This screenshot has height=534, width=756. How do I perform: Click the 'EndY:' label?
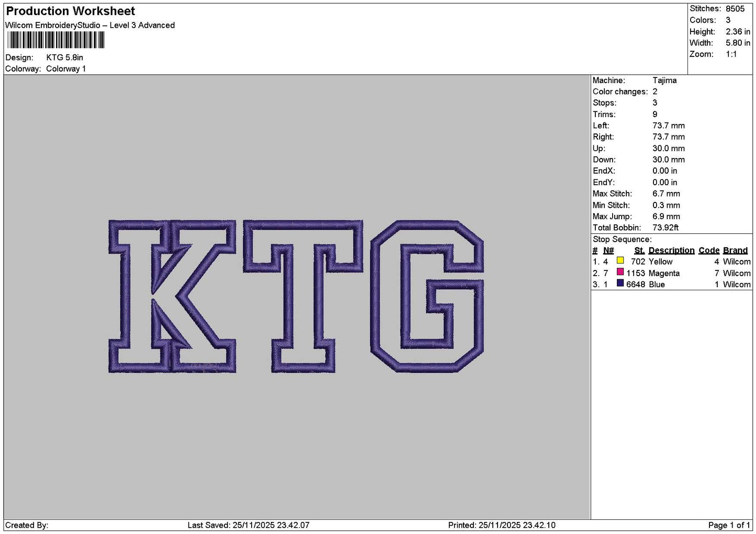(604, 183)
